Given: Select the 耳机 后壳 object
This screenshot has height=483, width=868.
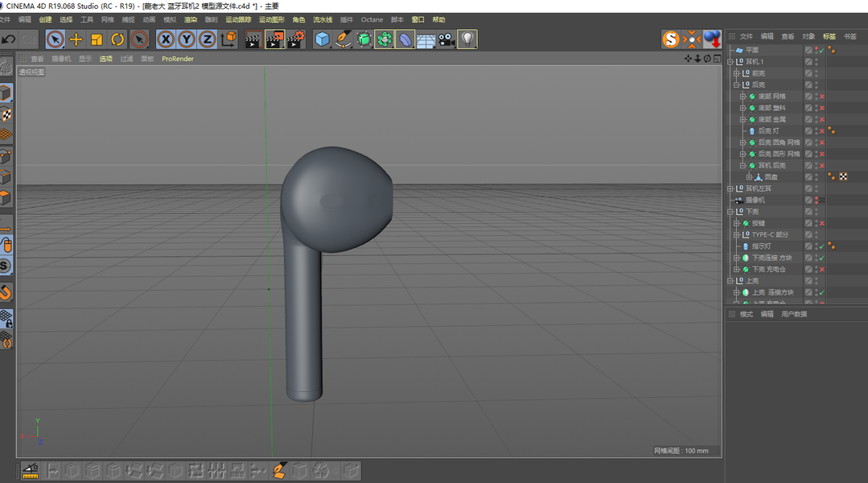Looking at the screenshot, I should [x=771, y=166].
